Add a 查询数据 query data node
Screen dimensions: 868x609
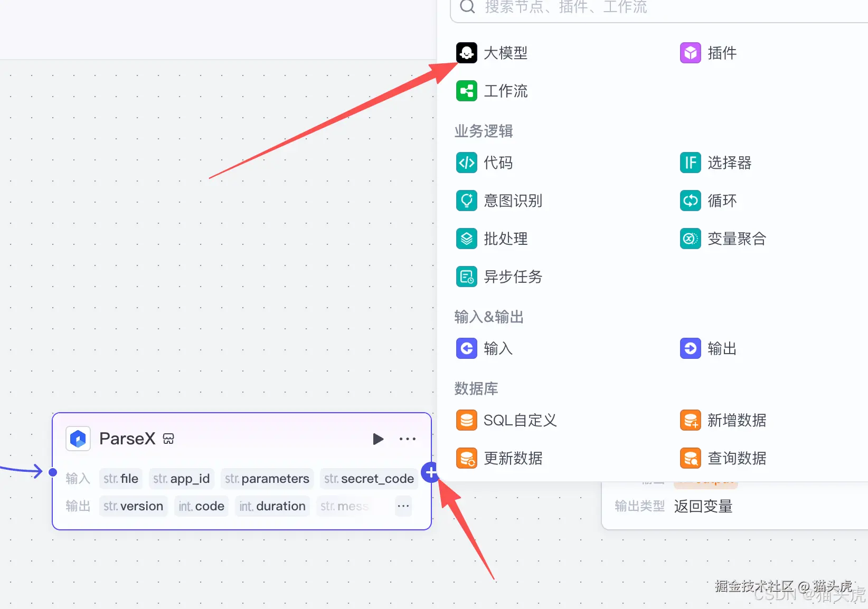(737, 458)
